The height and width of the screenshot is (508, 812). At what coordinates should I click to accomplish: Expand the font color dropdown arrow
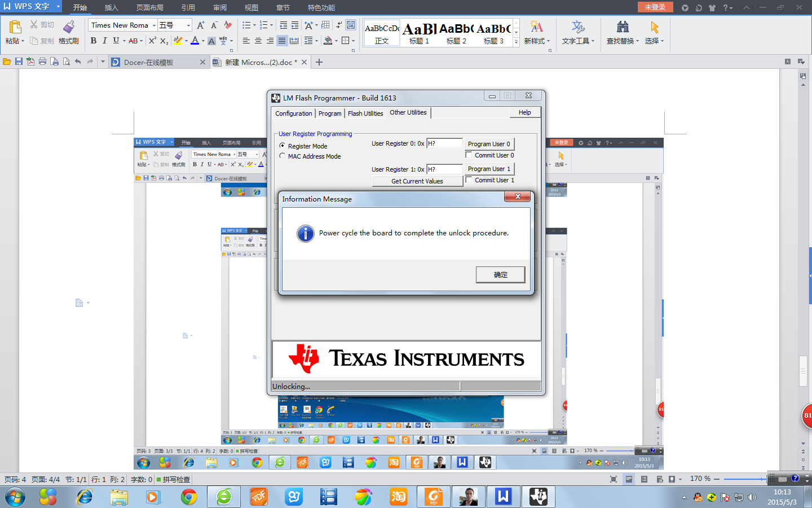(x=203, y=41)
